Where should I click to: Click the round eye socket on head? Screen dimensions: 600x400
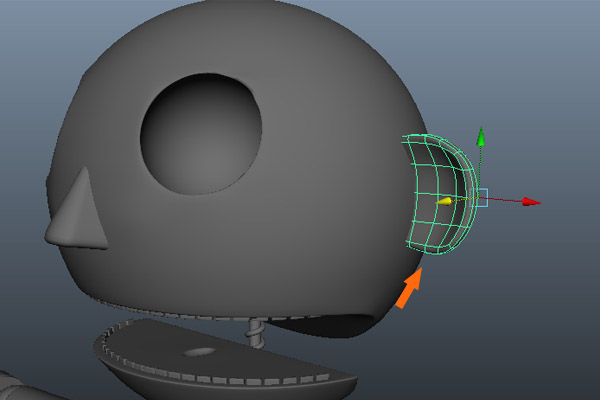pyautogui.click(x=201, y=134)
